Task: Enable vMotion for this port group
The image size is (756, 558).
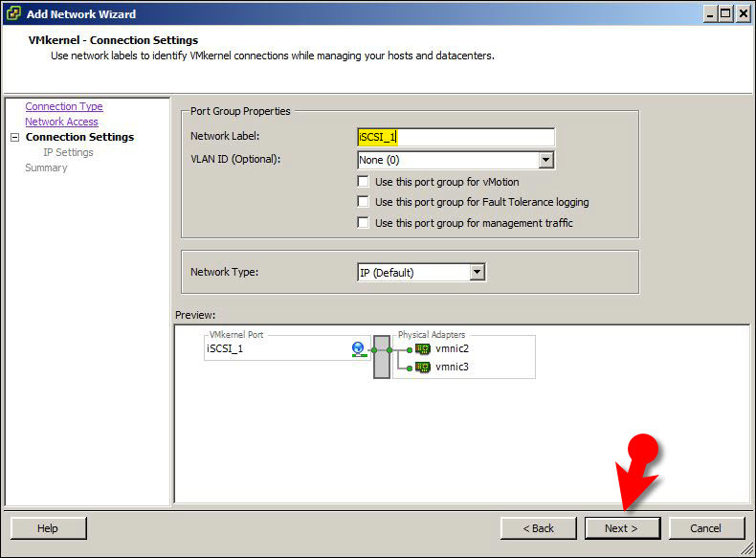Action: [x=363, y=181]
